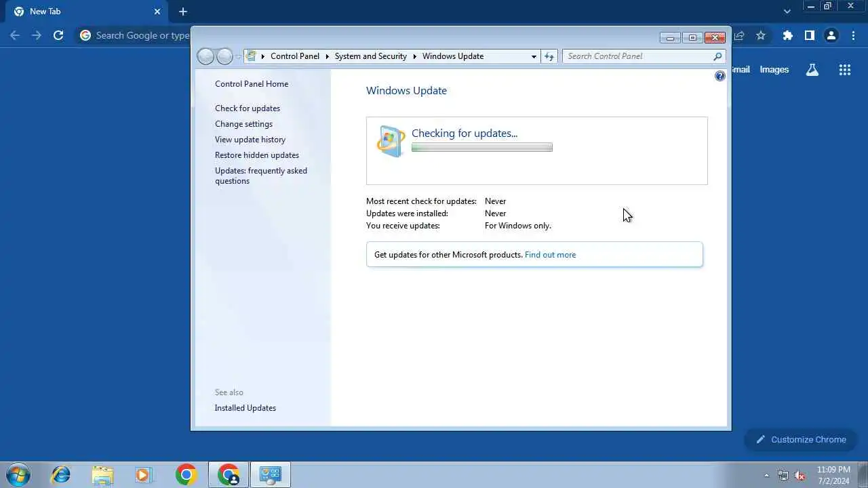Click the Customize Chrome button
Viewport: 868px width, 488px height.
(x=801, y=439)
